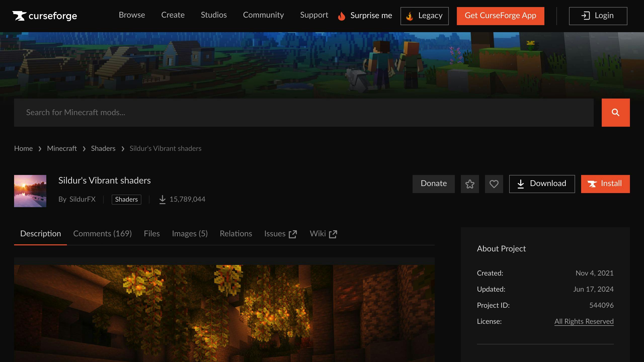Click the Install icon button
Screen dimensions: 644x362
(x=606, y=184)
